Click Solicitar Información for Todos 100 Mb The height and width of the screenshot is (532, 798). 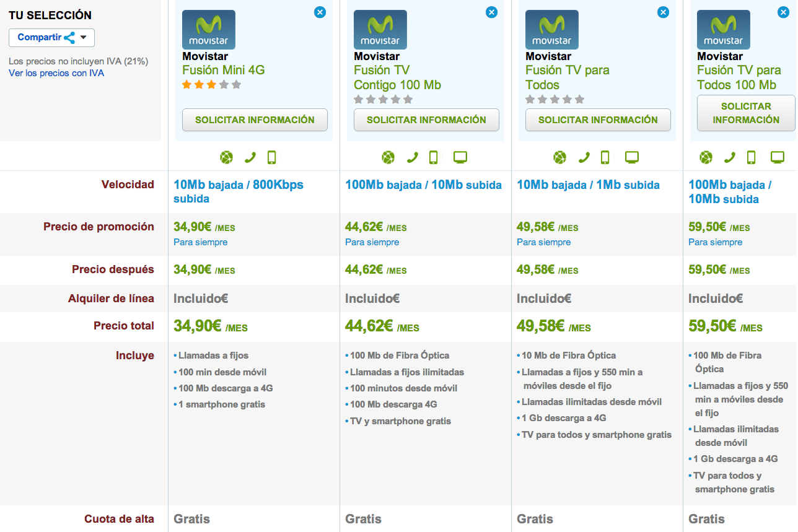[x=745, y=113]
